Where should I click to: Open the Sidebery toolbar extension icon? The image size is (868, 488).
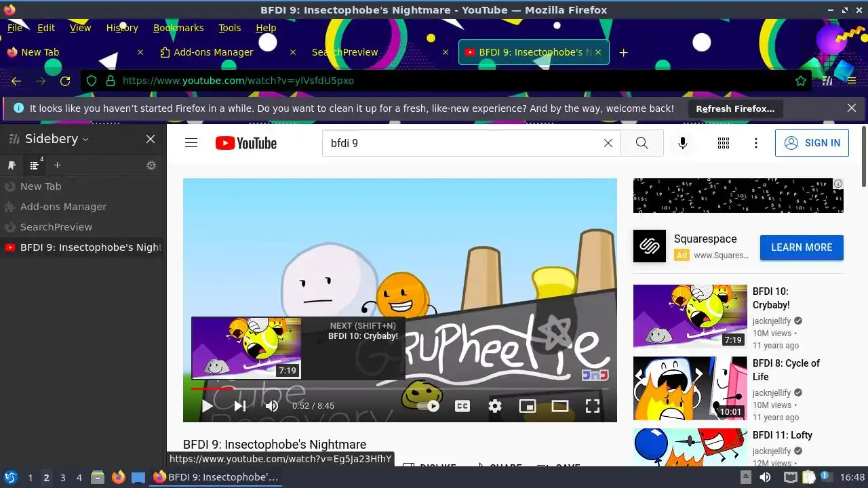click(x=827, y=81)
